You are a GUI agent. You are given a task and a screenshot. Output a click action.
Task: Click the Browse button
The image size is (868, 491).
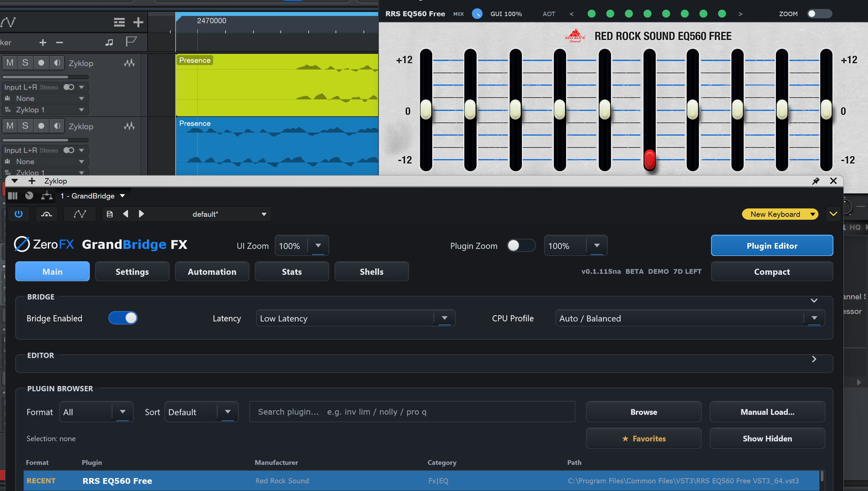coord(644,412)
